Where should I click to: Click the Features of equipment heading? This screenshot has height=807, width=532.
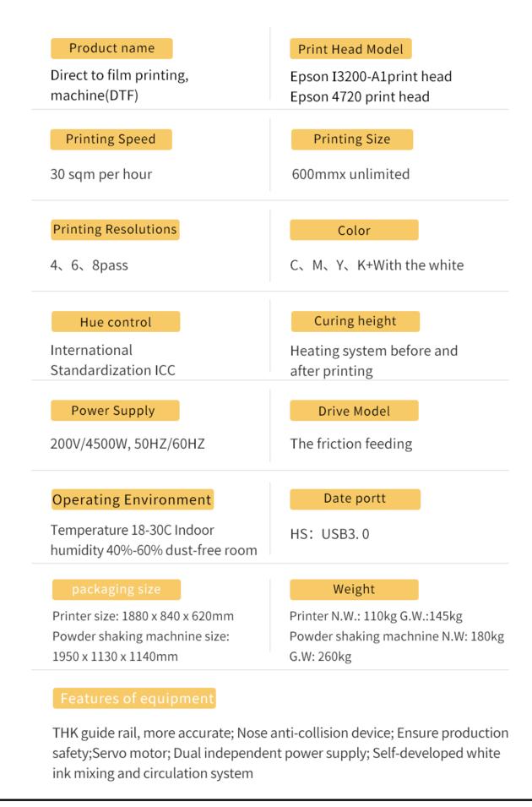click(x=134, y=698)
